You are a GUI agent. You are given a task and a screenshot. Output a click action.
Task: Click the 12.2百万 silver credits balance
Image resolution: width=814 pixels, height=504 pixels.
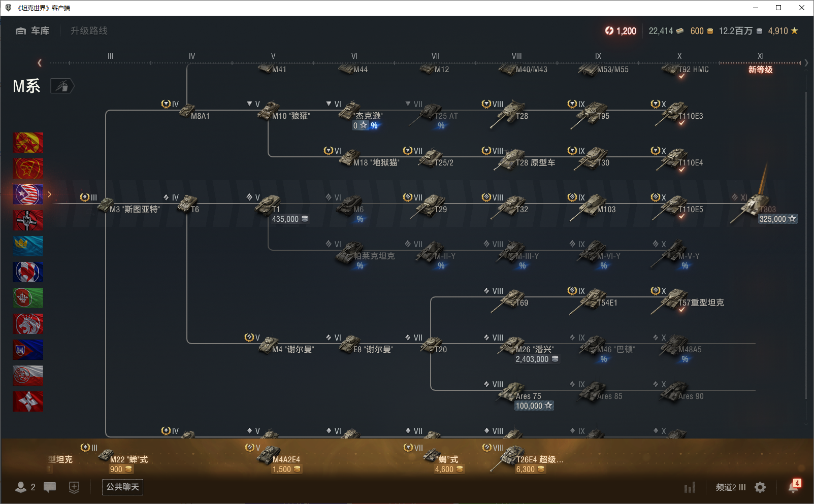(741, 31)
